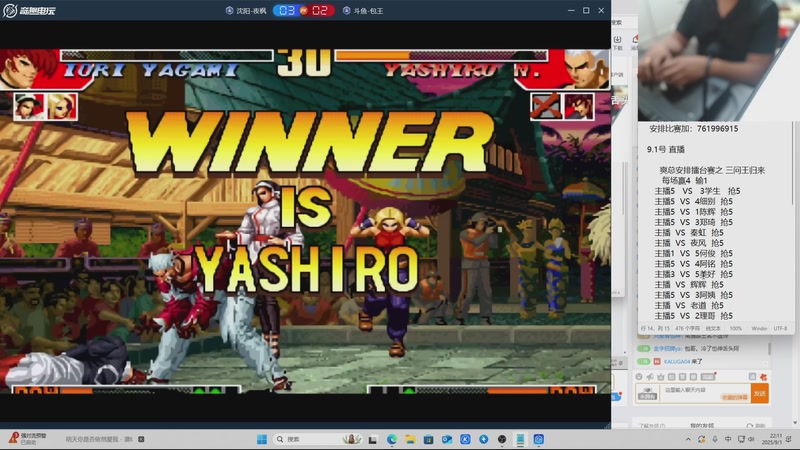Screen dimensions: 800x450
Task: Click chat username KALUGA04
Action: point(677,361)
